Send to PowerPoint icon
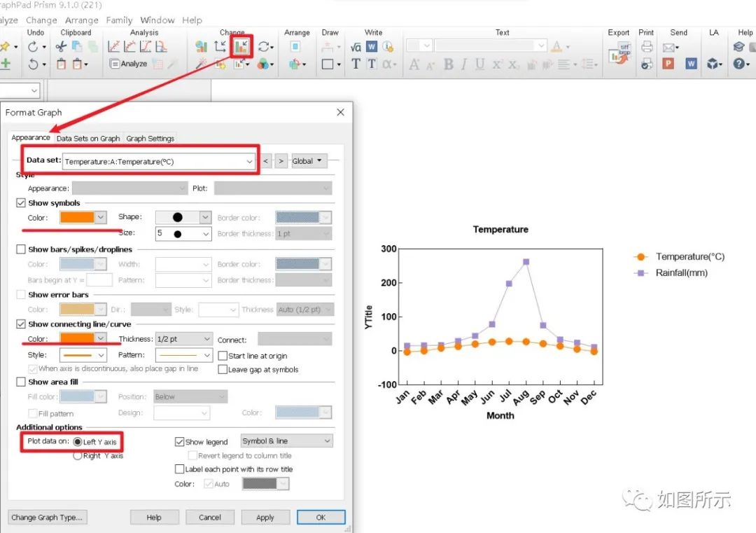Image resolution: width=756 pixels, height=533 pixels. [668, 64]
